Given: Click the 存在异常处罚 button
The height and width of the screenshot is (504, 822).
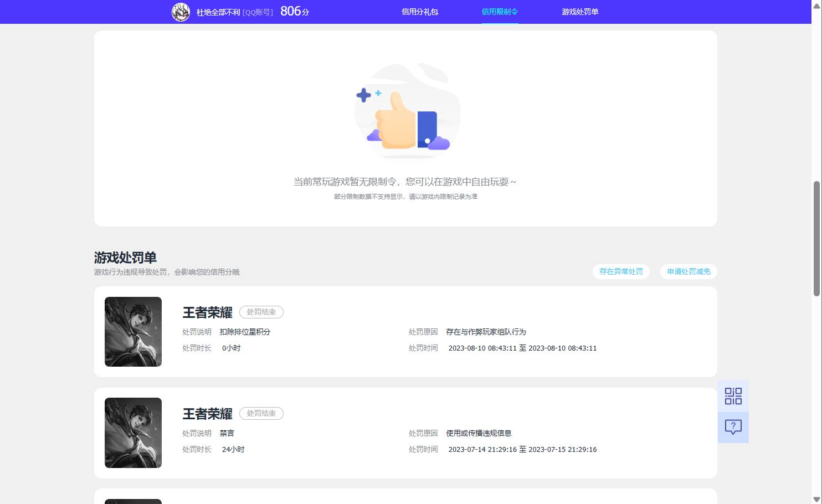Looking at the screenshot, I should 621,271.
